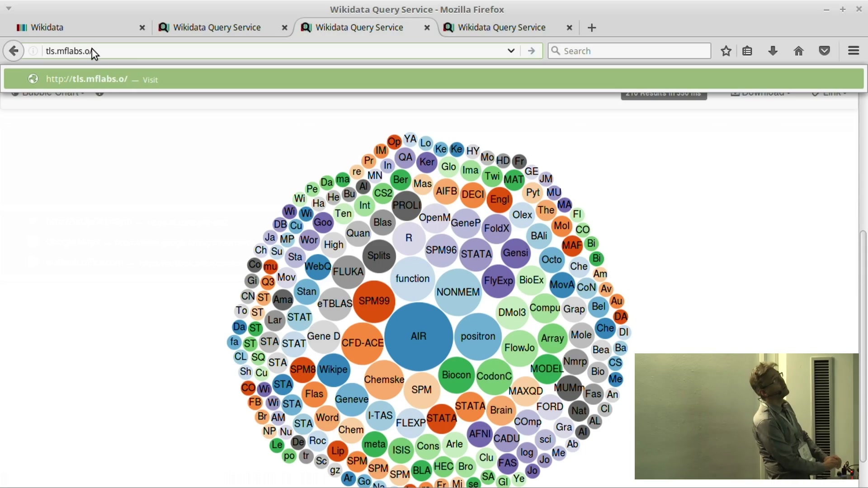Click the GeneP bubble
Image resolution: width=868 pixels, height=488 pixels.
466,223
